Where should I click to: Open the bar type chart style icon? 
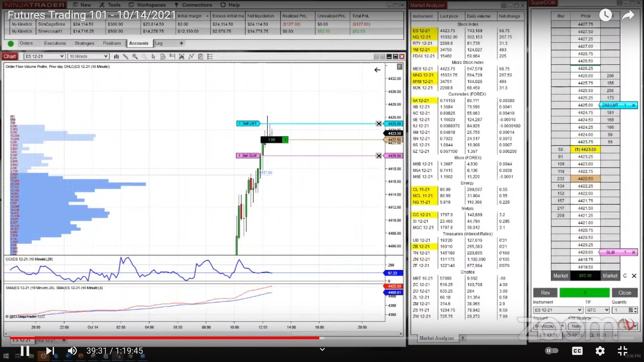tap(116, 56)
